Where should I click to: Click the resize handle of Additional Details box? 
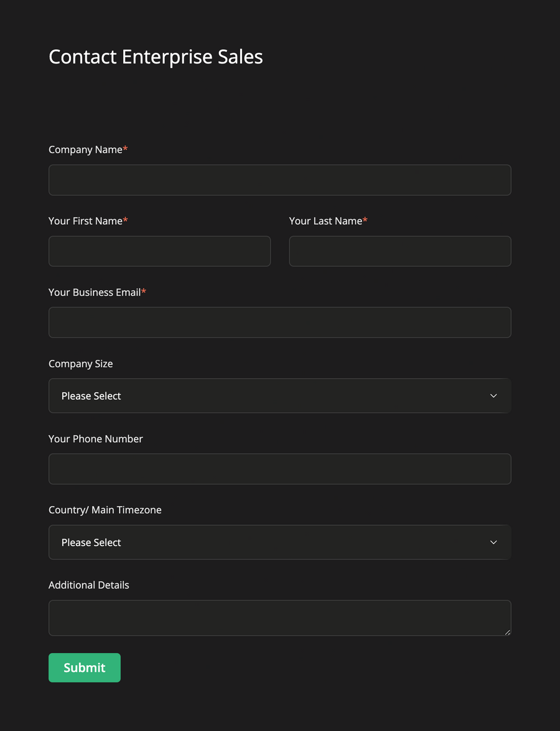pyautogui.click(x=508, y=633)
